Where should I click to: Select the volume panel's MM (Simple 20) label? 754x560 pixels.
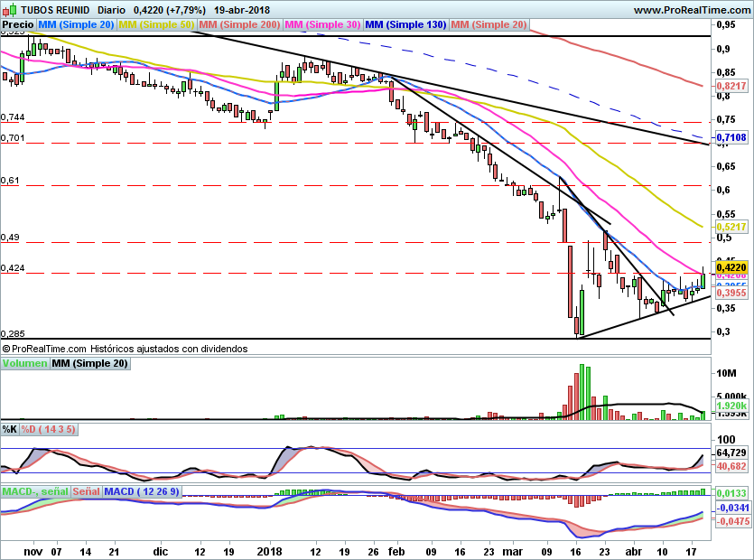[89, 363]
